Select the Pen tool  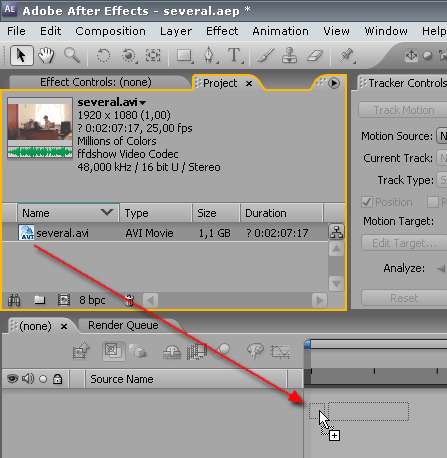pos(209,55)
